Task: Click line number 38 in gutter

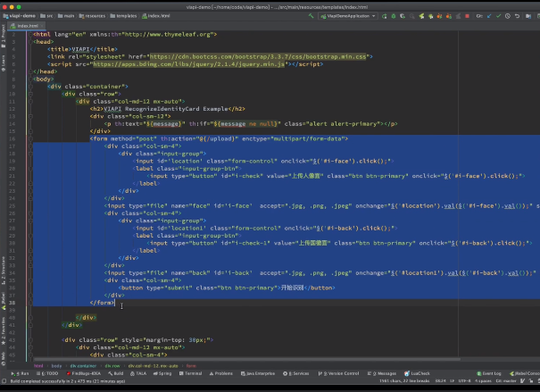Action: tap(12, 303)
